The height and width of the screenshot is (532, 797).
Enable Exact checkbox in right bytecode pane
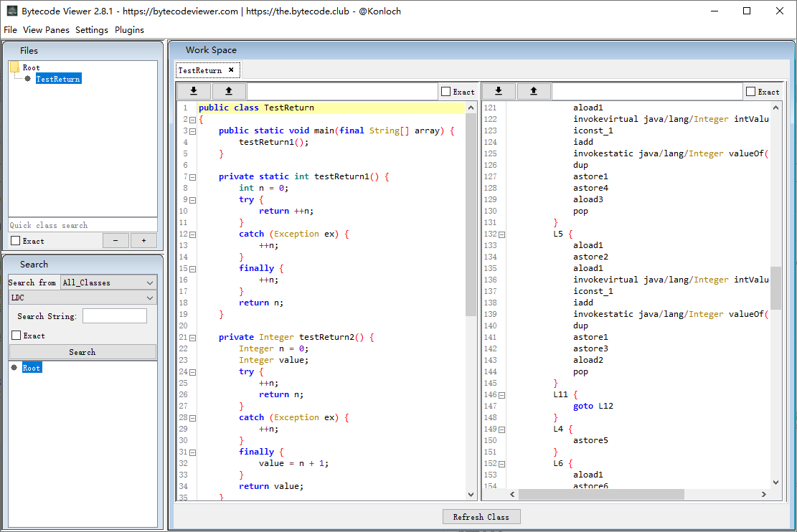pos(751,92)
